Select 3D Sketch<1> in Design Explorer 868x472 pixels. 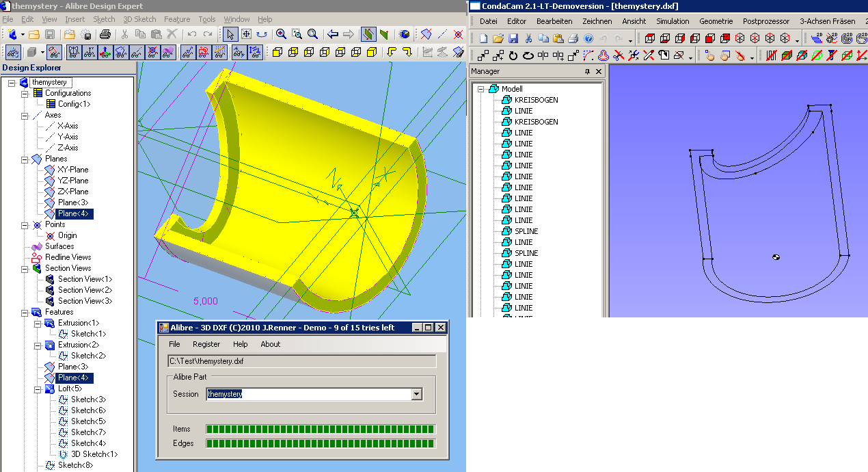(94, 454)
